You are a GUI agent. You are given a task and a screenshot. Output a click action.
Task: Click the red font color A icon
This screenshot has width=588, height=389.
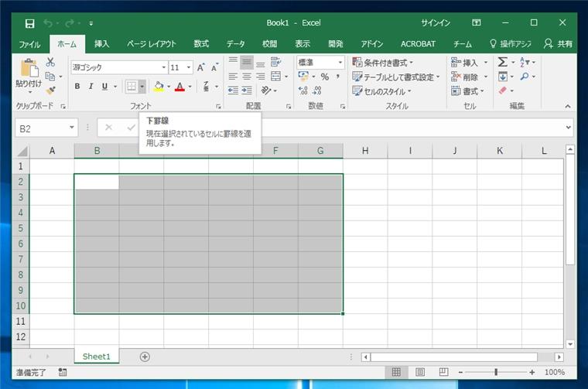pos(179,87)
